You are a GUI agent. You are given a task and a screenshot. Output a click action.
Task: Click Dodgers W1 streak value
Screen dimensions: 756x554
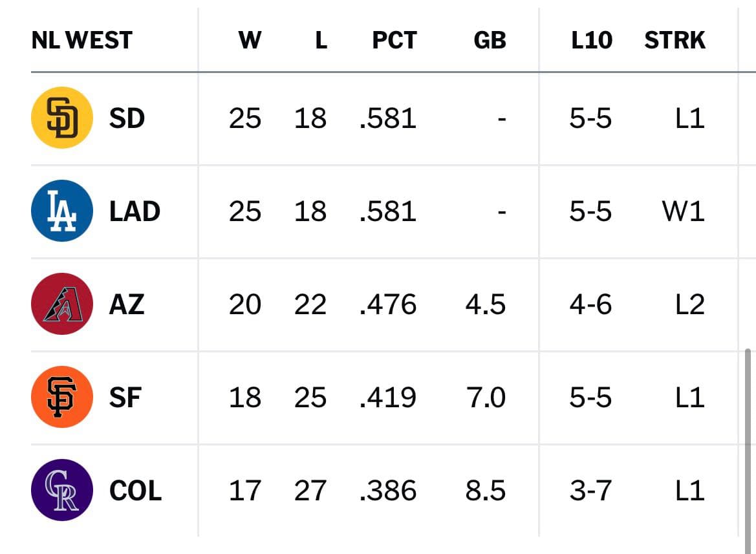[683, 211]
